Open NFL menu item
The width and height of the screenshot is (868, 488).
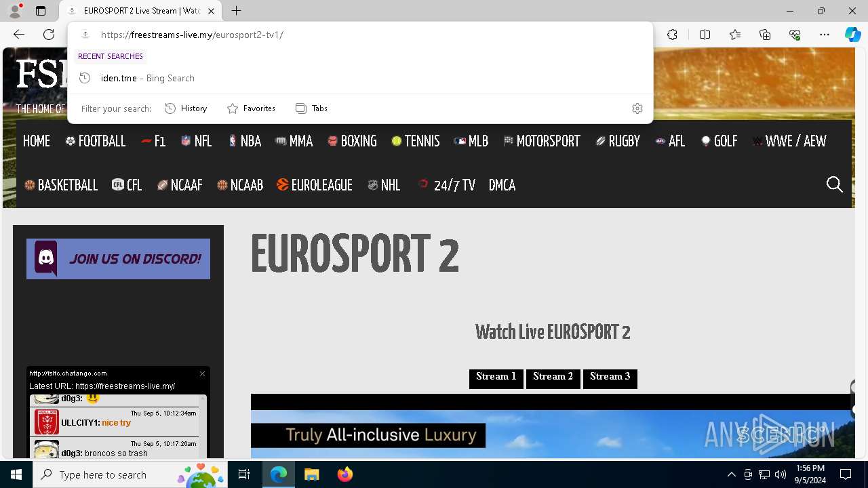point(197,141)
